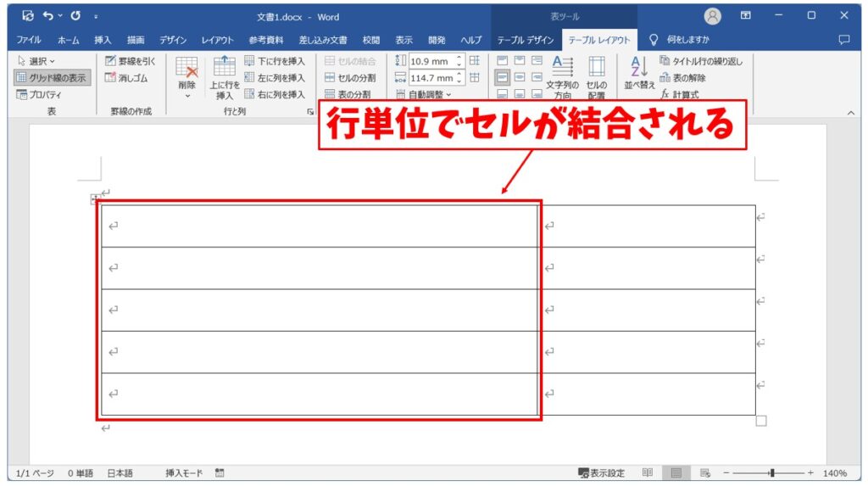Click the macro recording status icon
This screenshot has width=868, height=486.
point(220,472)
